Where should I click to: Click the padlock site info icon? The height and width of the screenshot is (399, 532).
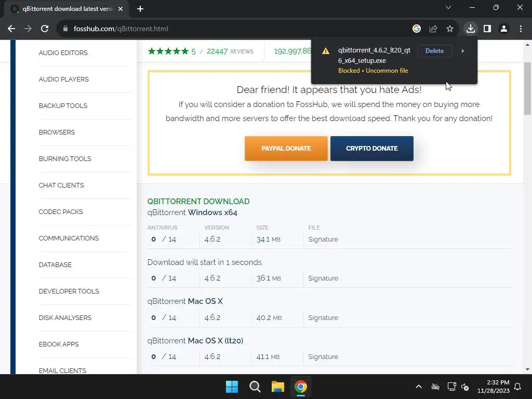pyautogui.click(x=65, y=29)
